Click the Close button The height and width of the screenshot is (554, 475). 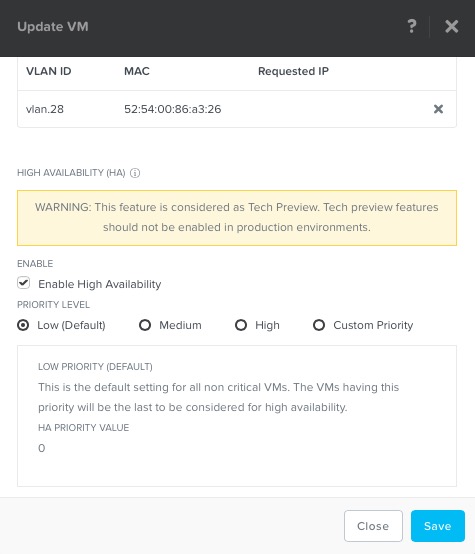coord(373,526)
